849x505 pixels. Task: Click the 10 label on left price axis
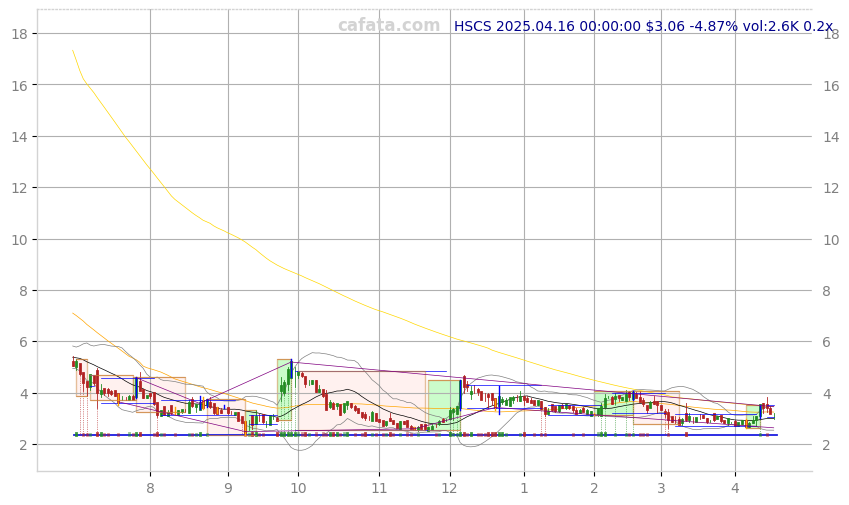(19, 239)
